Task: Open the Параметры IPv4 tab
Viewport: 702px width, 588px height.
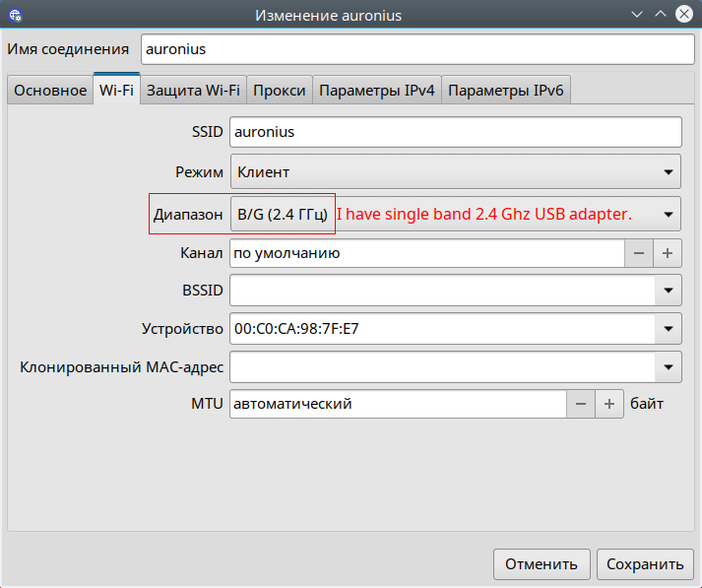Action: (x=377, y=91)
